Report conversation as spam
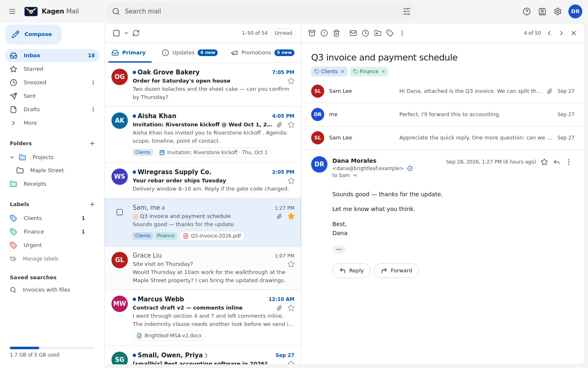Screen dimensions: 588x368 point(324,33)
